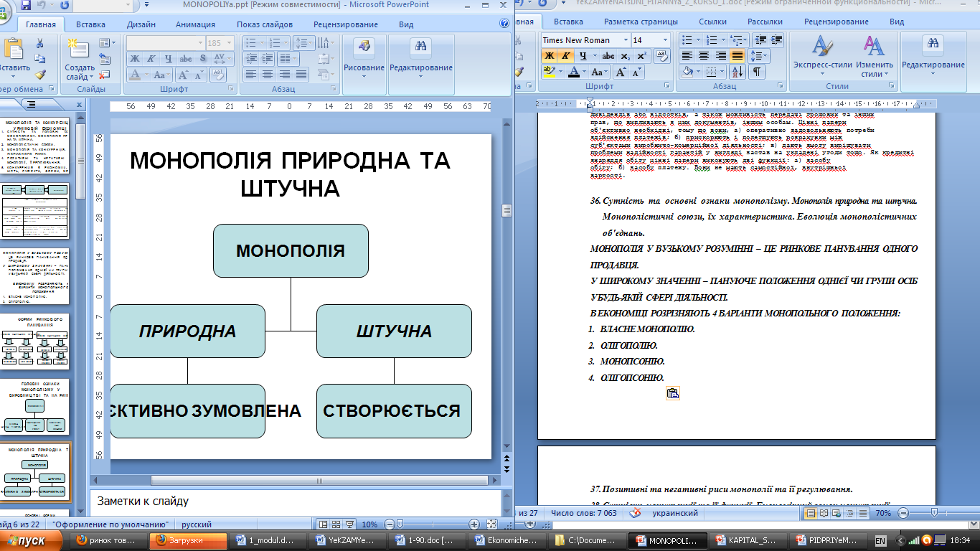Open the Word font size dropdown showing 14

click(x=650, y=40)
